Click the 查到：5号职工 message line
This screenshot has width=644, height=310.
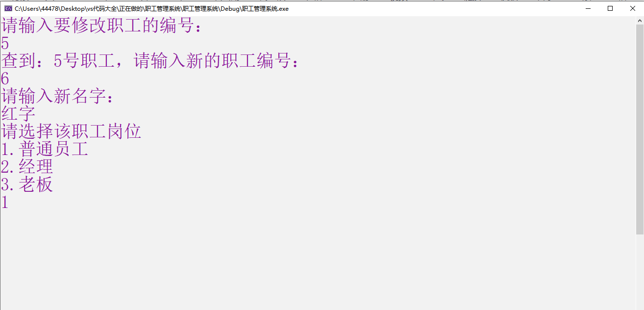click(150, 61)
